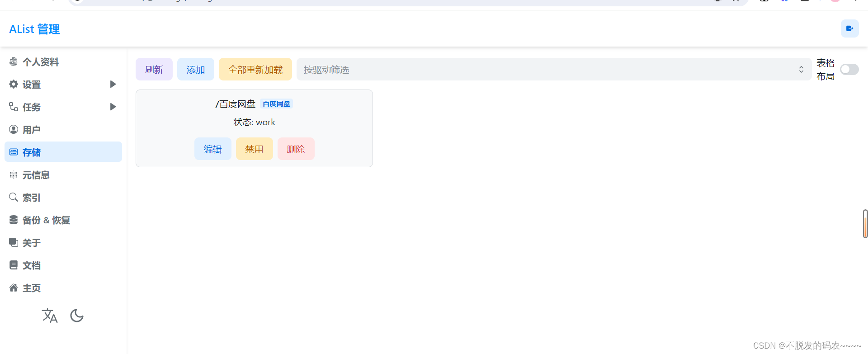Click the house icon beside 主页
The height and width of the screenshot is (354, 868).
click(x=14, y=288)
